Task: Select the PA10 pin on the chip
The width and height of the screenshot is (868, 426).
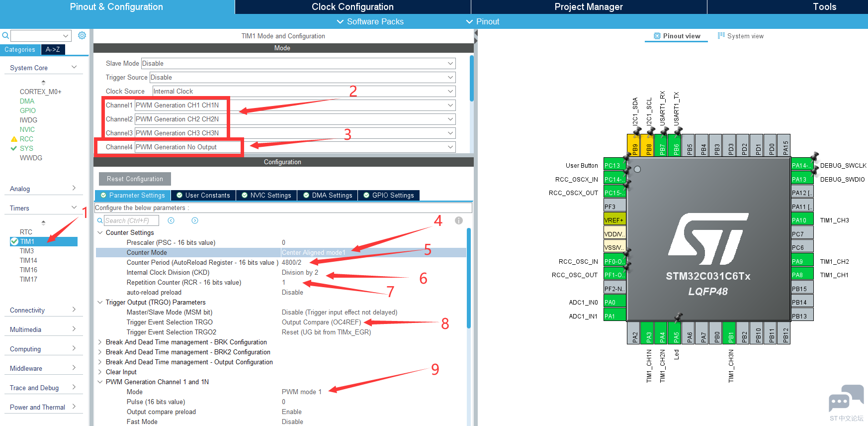Action: (802, 220)
